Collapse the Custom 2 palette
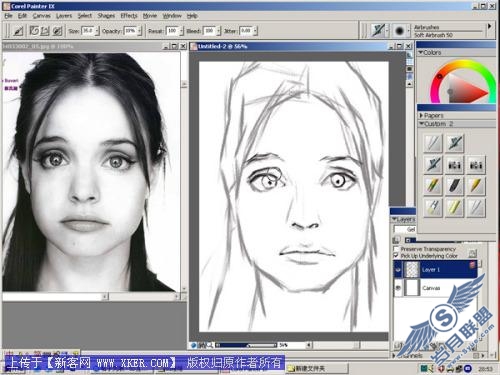The height and width of the screenshot is (375, 500). 421,124
